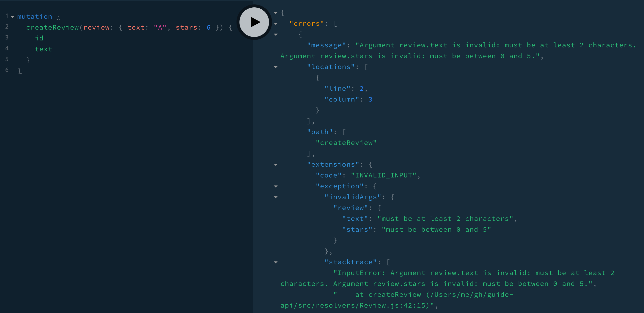Click the "createReview" path value
The width and height of the screenshot is (644, 313).
[x=346, y=143]
